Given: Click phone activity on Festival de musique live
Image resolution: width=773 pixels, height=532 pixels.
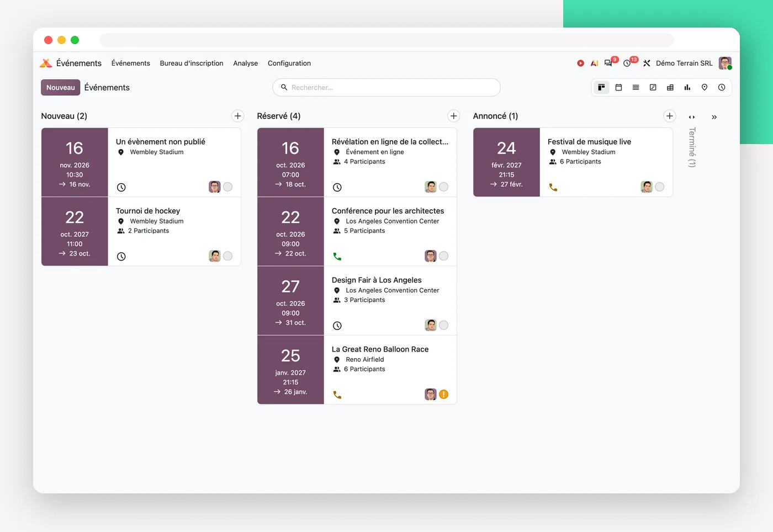Looking at the screenshot, I should (553, 187).
